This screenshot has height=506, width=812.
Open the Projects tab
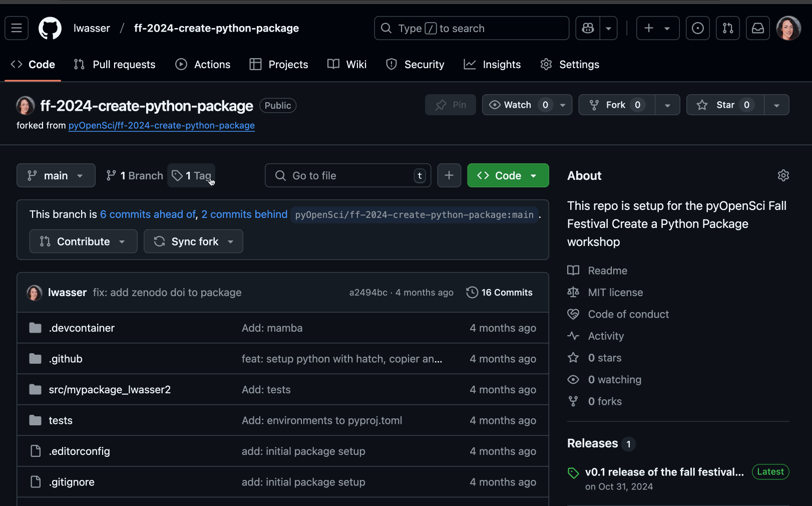click(x=279, y=65)
